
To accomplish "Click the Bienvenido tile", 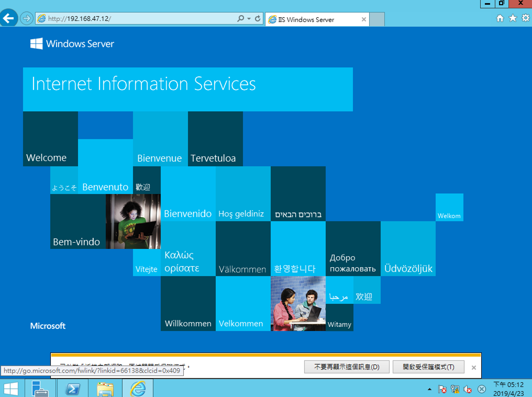I will tap(188, 194).
